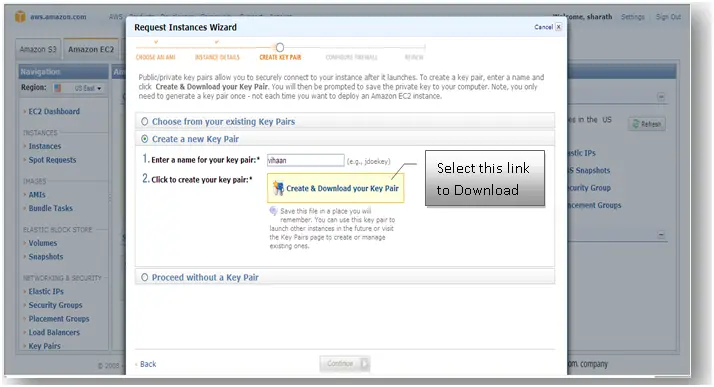Open Key Pairs in the navigation panel
The width and height of the screenshot is (714, 387).
(45, 346)
